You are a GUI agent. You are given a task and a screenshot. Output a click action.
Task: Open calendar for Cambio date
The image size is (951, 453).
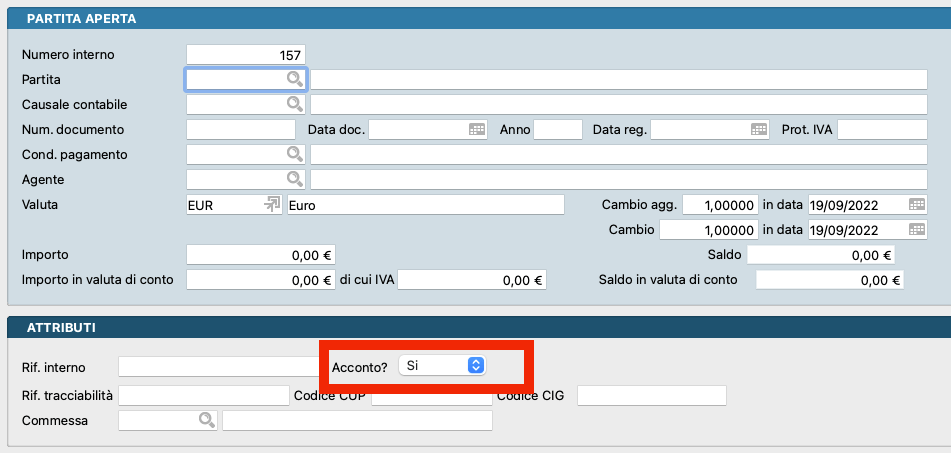916,230
